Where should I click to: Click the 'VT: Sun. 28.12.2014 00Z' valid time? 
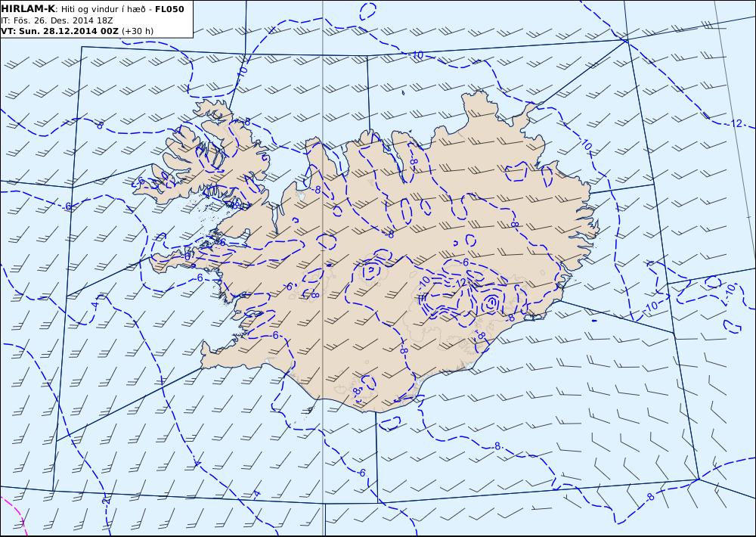(x=59, y=31)
